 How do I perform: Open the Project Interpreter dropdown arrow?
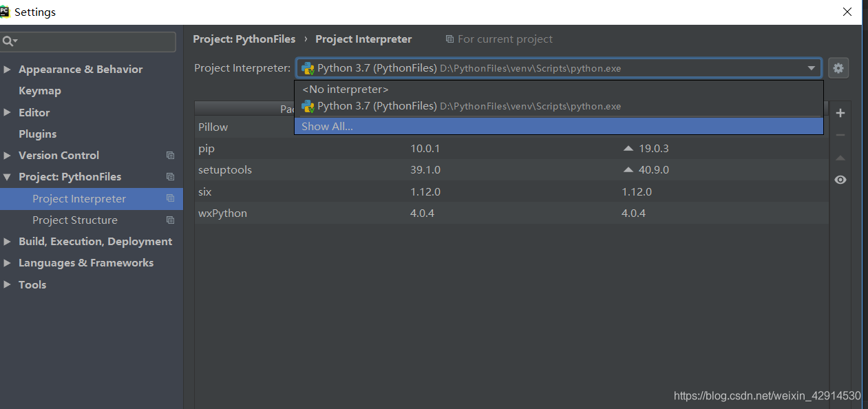(x=812, y=68)
